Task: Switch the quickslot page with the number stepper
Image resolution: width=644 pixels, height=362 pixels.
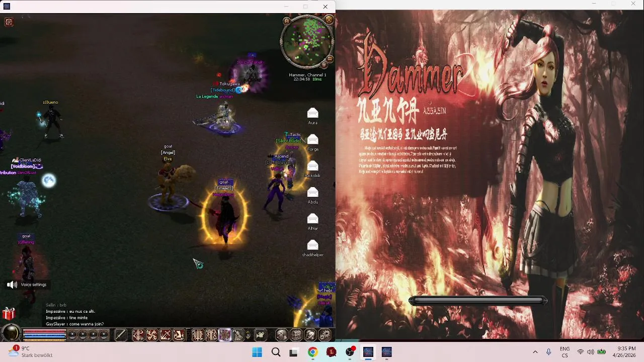Action: 248,334
